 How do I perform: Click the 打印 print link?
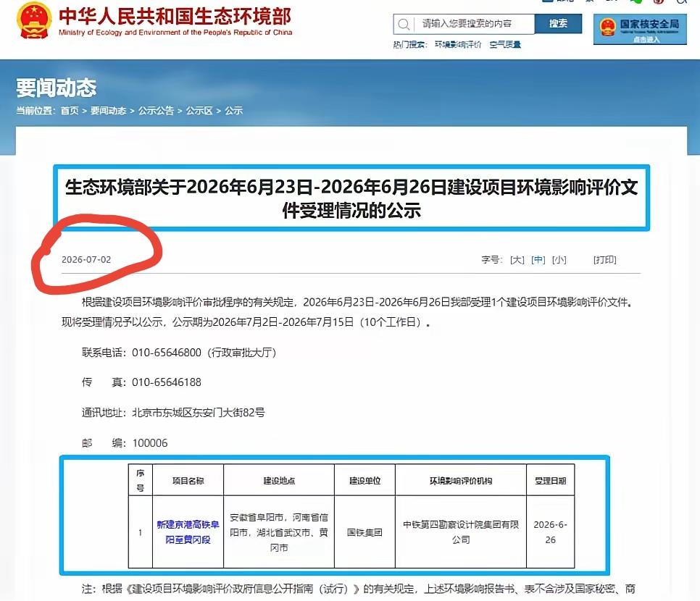(605, 260)
